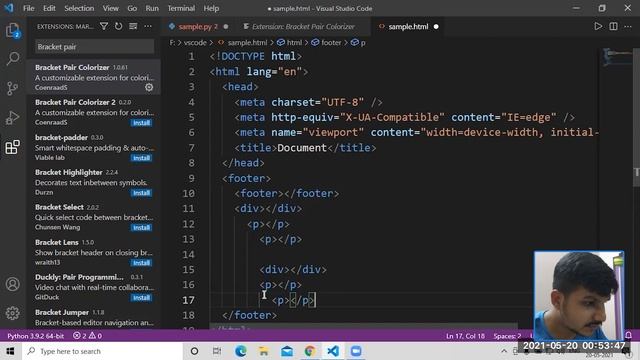Click the F: drive breadcrumb

point(172,42)
